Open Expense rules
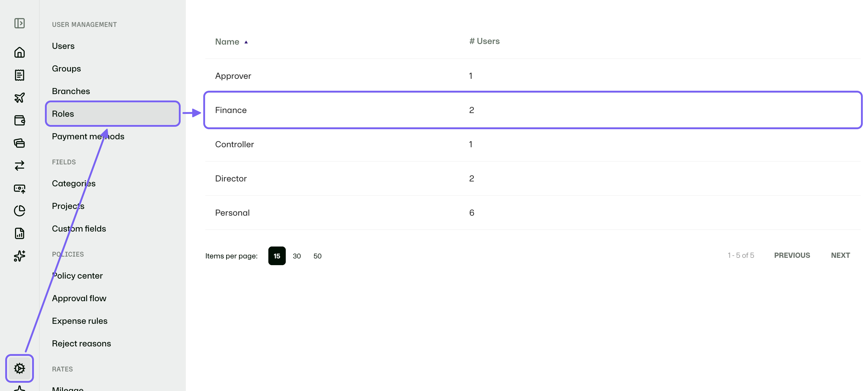 coord(79,321)
